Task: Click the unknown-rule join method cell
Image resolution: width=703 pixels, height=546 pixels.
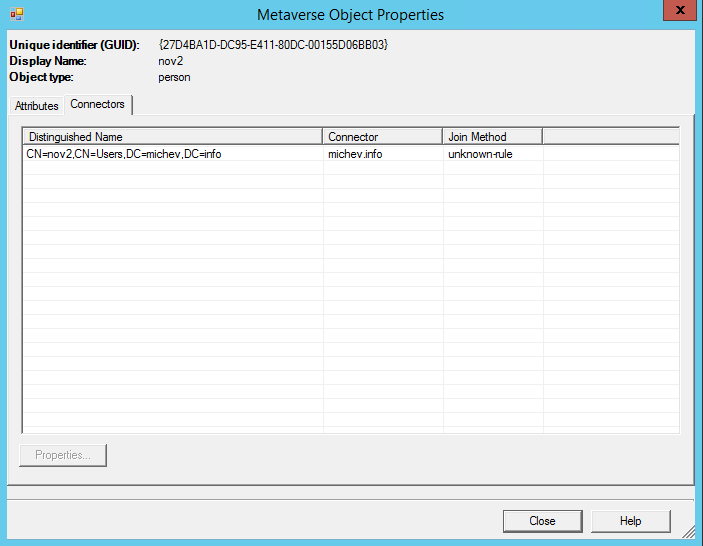Action: [480, 155]
